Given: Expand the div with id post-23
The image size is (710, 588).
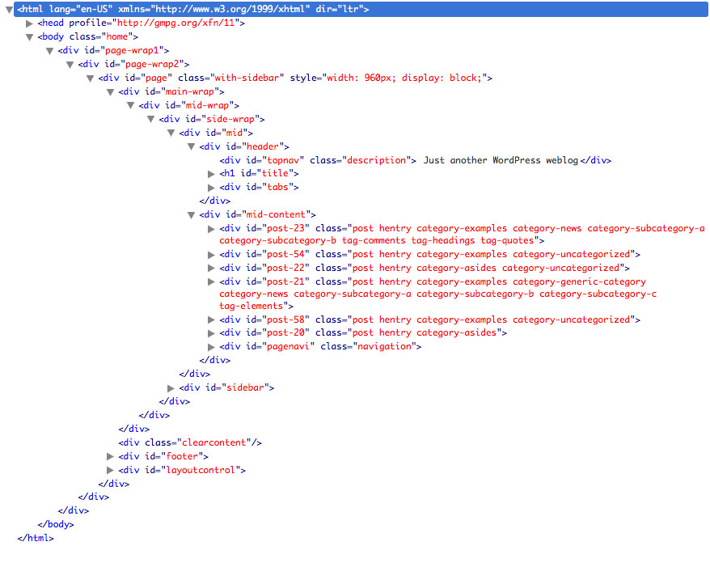Looking at the screenshot, I should pyautogui.click(x=211, y=228).
